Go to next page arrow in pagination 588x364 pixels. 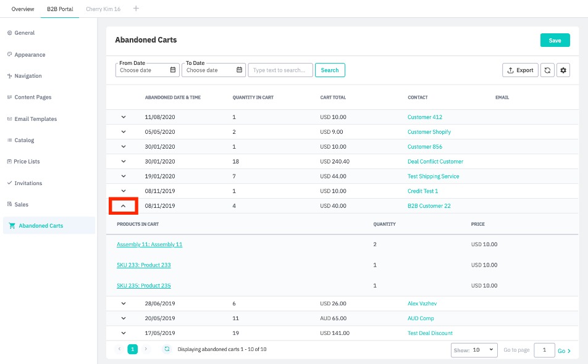[146, 349]
